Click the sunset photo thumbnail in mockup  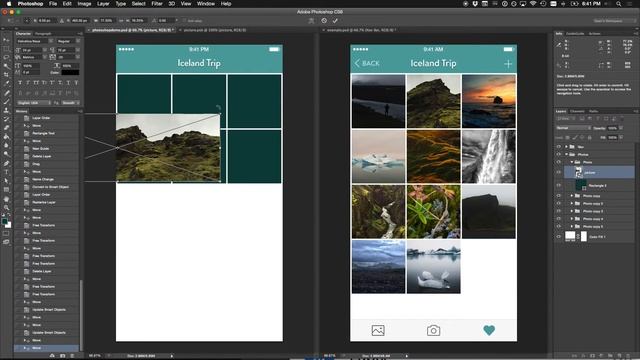click(x=489, y=101)
